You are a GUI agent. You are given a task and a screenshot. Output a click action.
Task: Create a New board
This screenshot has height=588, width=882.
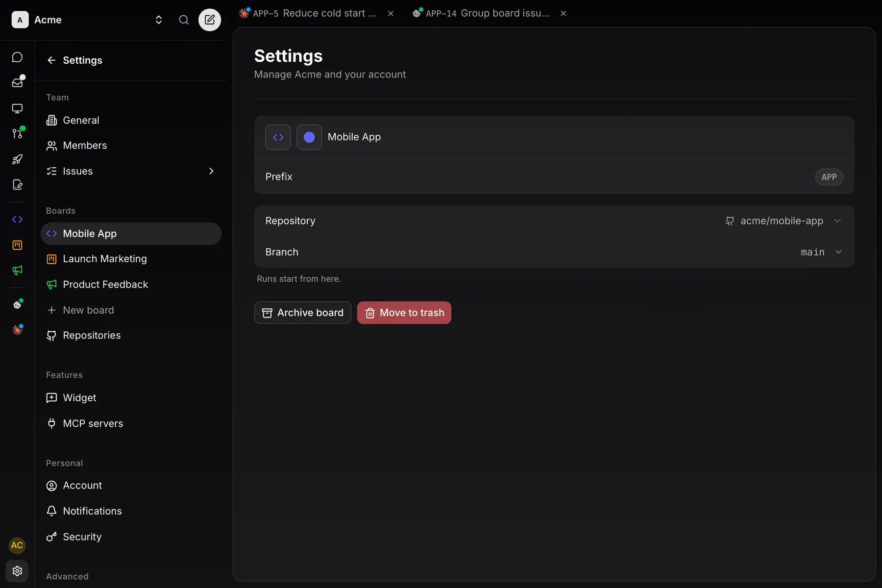click(x=131, y=310)
